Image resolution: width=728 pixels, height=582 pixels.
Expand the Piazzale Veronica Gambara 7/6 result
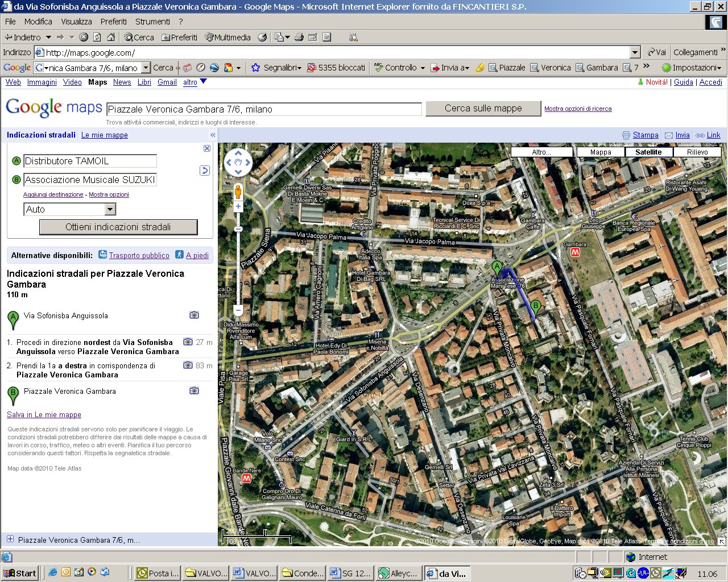pyautogui.click(x=10, y=539)
